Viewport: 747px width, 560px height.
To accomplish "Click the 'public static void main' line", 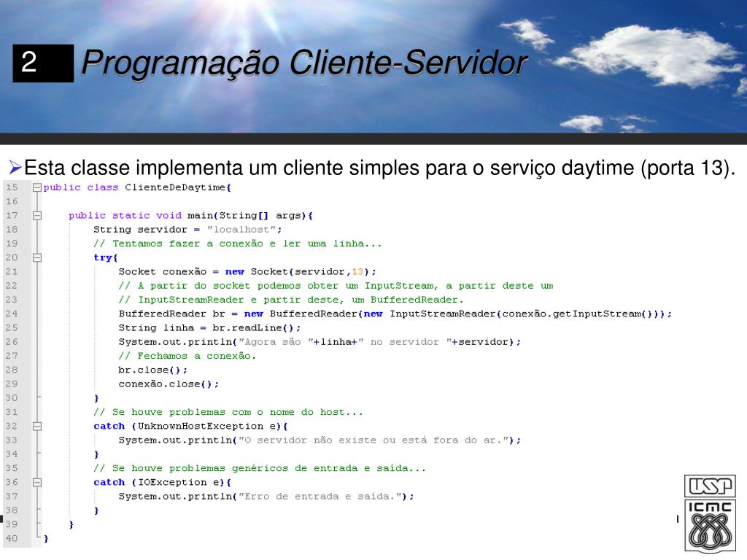I will coord(190,216).
